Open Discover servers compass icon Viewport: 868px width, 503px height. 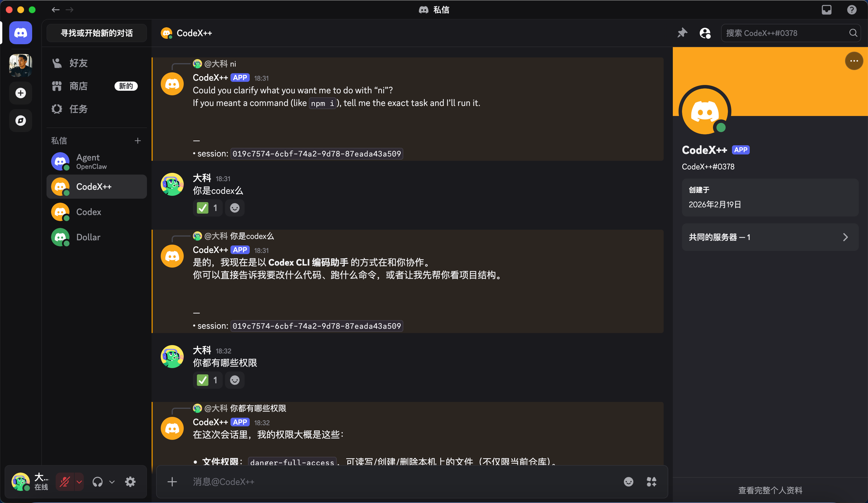[21, 121]
